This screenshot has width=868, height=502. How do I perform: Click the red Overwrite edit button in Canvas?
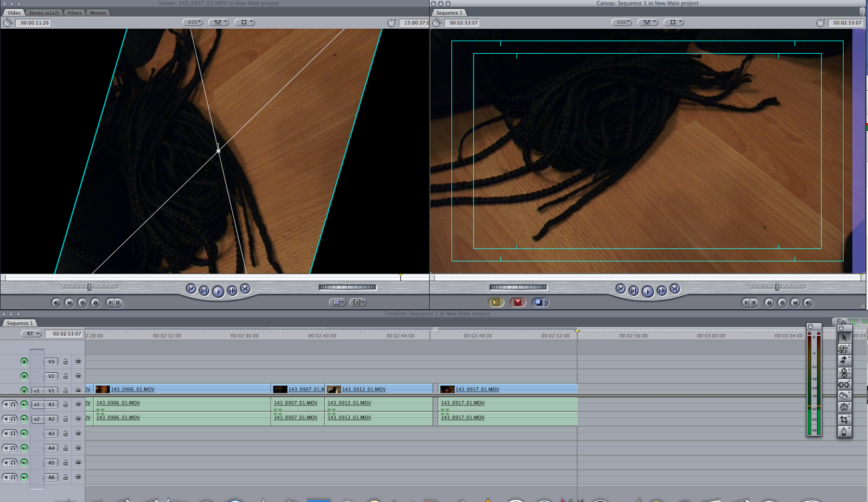[x=518, y=302]
